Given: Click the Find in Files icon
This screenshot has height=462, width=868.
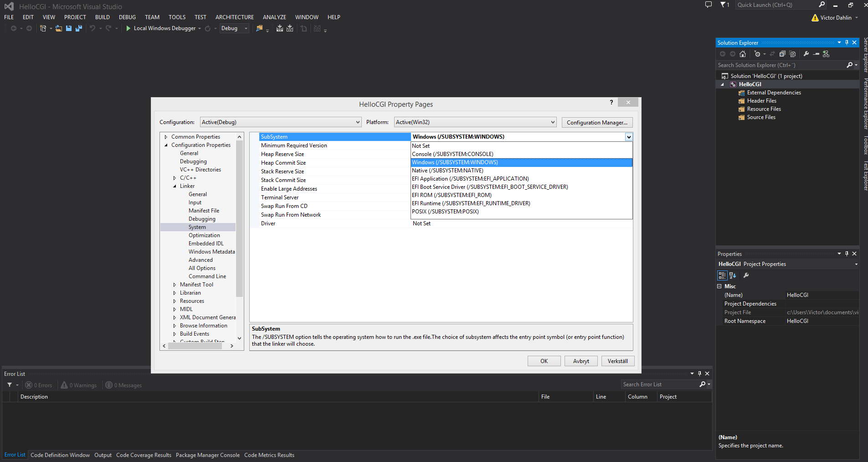Looking at the screenshot, I should (x=259, y=28).
